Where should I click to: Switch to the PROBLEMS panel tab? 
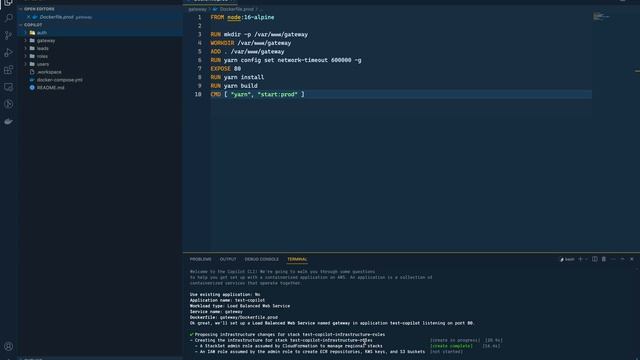coord(200,259)
